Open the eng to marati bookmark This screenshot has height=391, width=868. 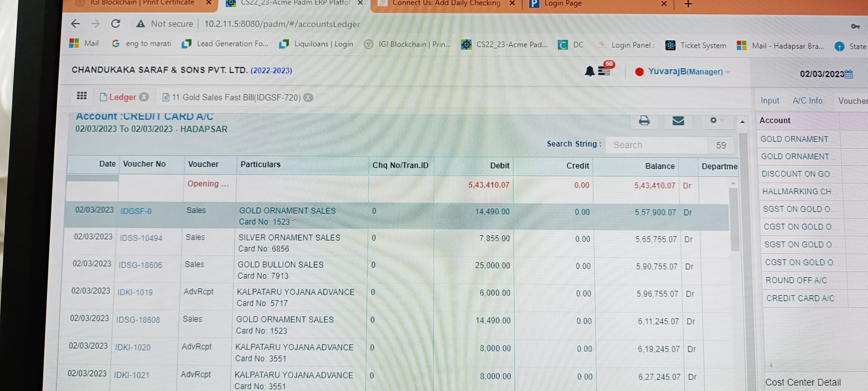pyautogui.click(x=141, y=43)
